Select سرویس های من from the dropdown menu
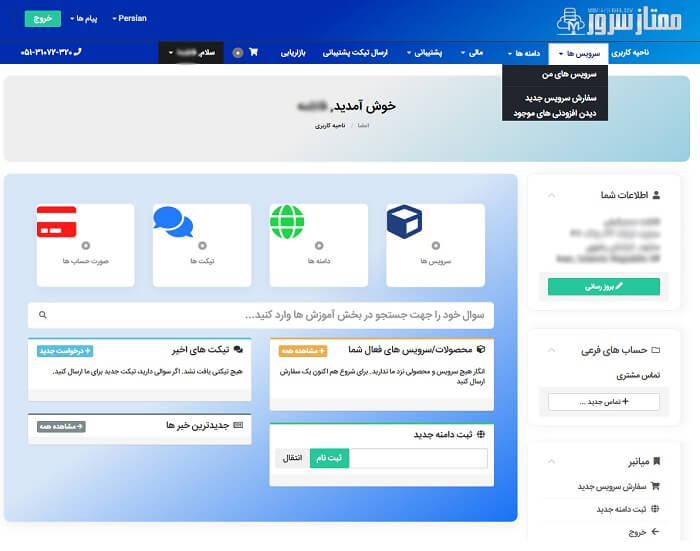Viewport: 700px width, 551px height. coord(569,74)
